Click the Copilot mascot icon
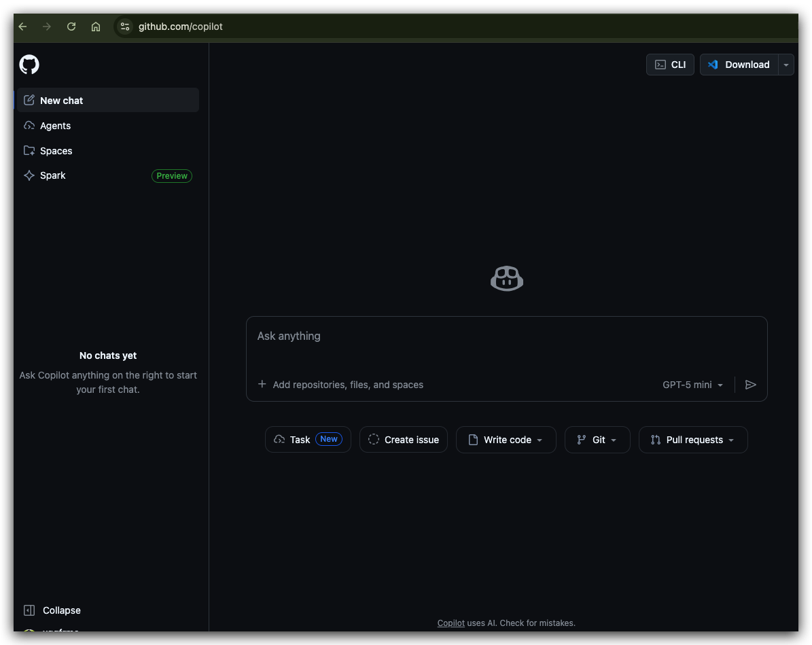Image resolution: width=812 pixels, height=645 pixels. coord(506,279)
